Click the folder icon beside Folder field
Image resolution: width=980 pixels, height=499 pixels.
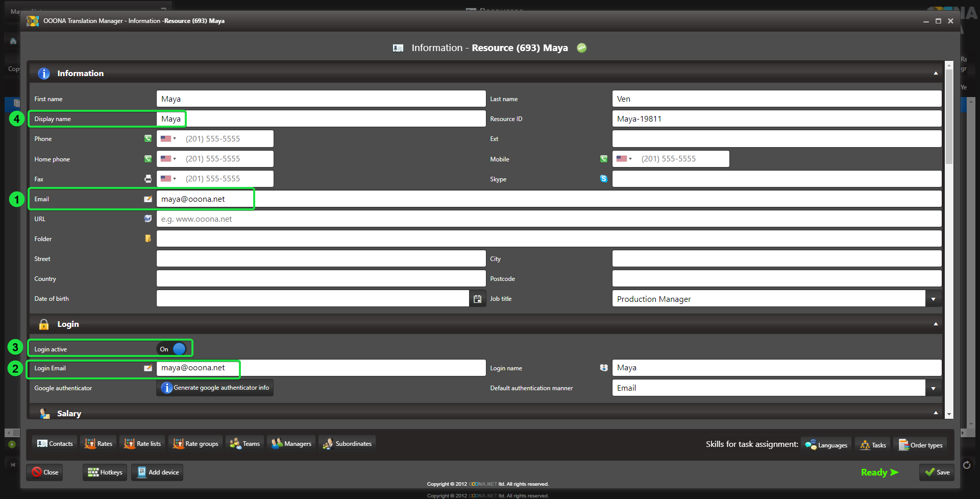(148, 239)
